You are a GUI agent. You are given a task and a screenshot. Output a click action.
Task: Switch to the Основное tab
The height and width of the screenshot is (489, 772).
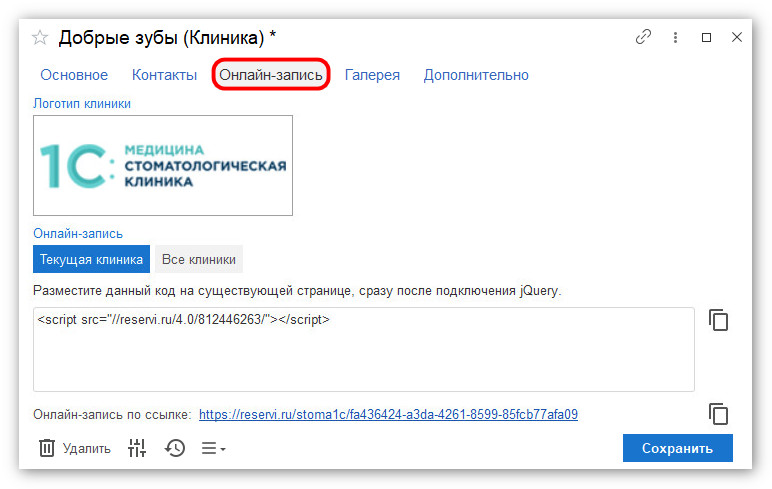point(74,75)
